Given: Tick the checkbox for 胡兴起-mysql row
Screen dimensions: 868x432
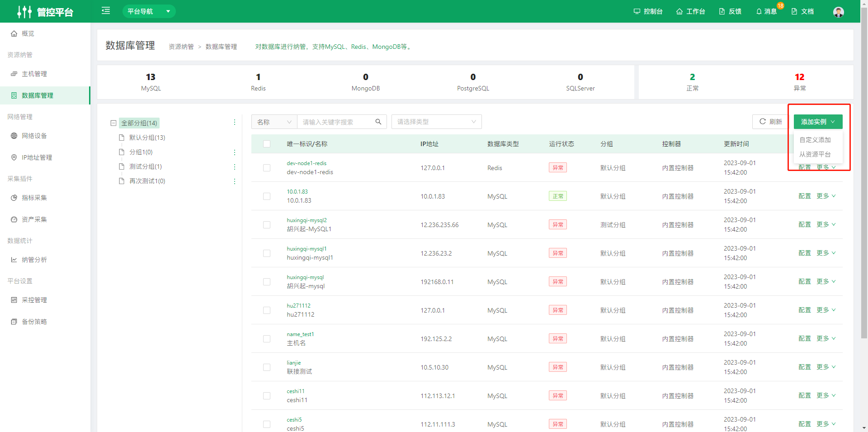Looking at the screenshot, I should tap(267, 282).
